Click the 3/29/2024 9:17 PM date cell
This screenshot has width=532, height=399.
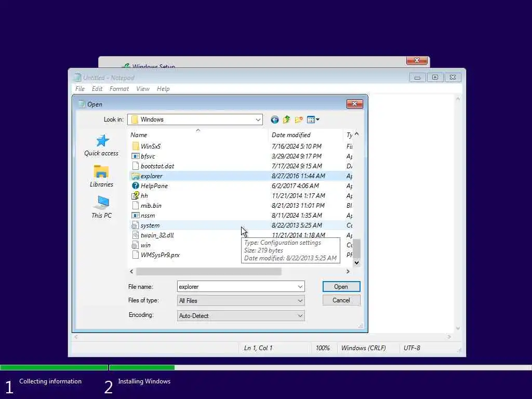[x=297, y=156]
